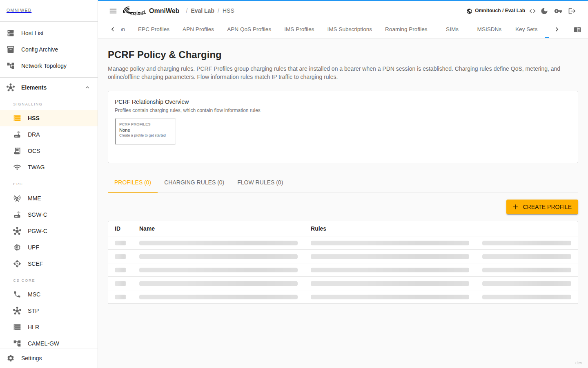Select the PGW-C element
Image resolution: width=588 pixels, height=368 pixels.
tap(49, 231)
